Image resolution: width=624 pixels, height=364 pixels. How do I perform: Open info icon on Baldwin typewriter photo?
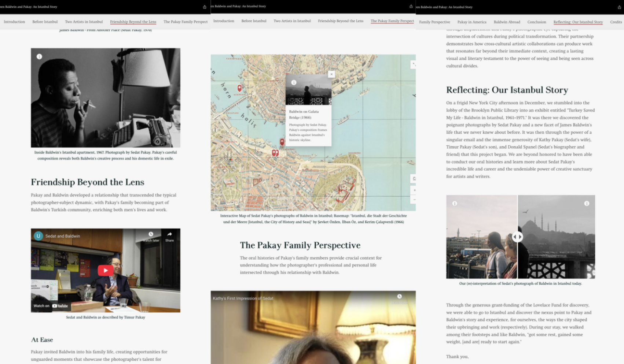pos(39,56)
